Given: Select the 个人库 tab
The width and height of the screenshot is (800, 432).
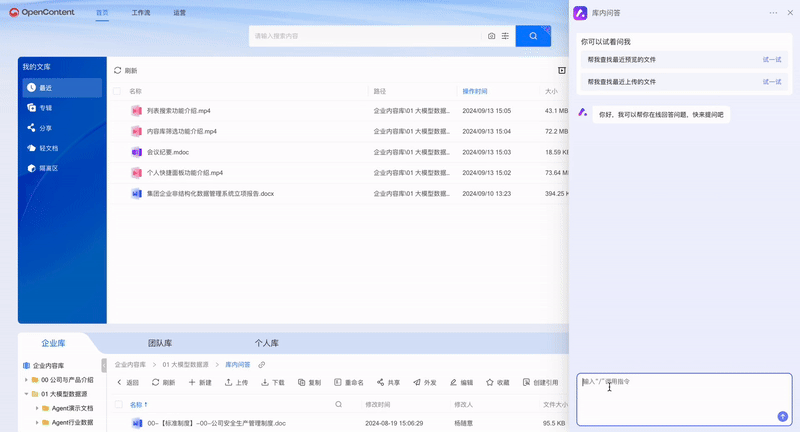Looking at the screenshot, I should [267, 343].
